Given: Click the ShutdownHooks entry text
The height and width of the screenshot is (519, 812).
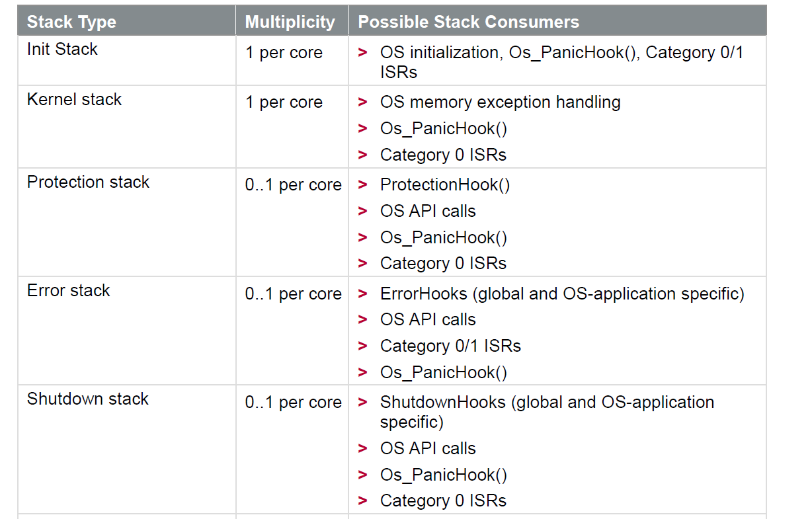Looking at the screenshot, I should [x=547, y=402].
